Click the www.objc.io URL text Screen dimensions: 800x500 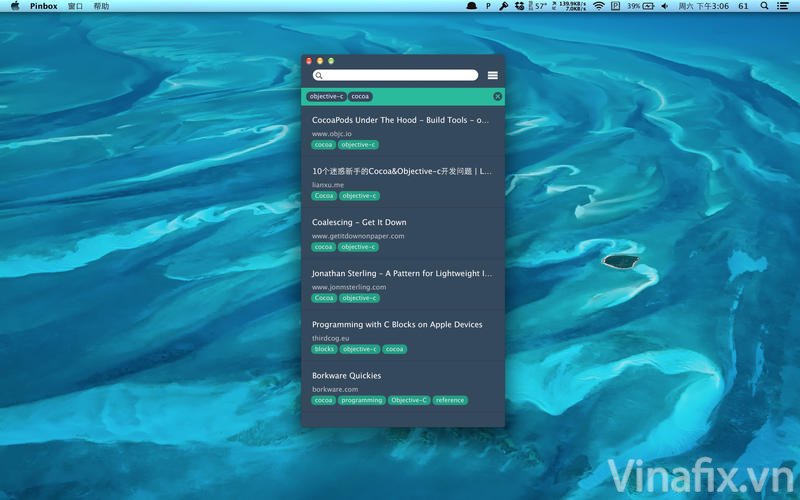pyautogui.click(x=332, y=134)
